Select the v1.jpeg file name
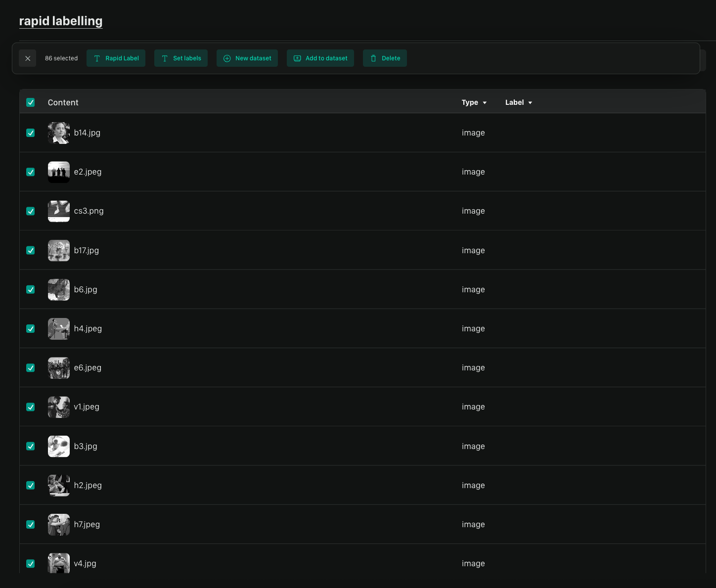The width and height of the screenshot is (716, 588). pos(87,407)
